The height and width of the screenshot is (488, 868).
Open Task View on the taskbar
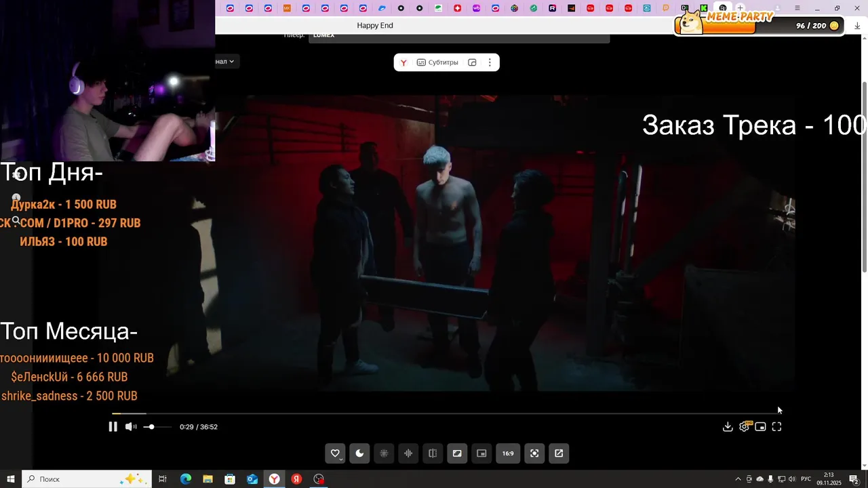[x=163, y=479]
